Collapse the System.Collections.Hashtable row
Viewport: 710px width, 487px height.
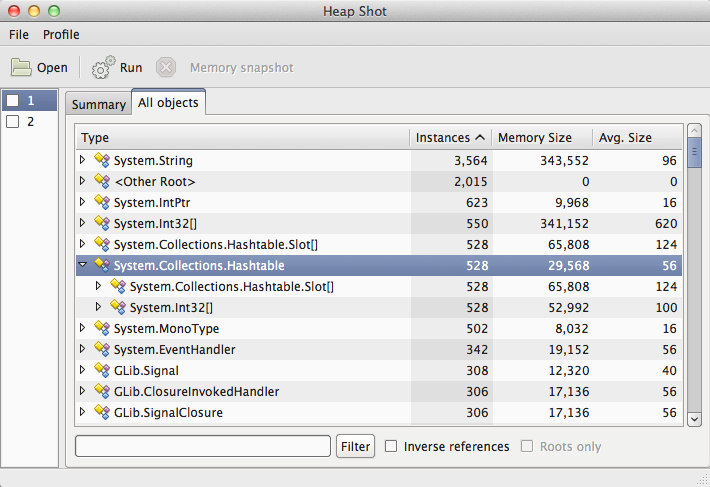[83, 265]
